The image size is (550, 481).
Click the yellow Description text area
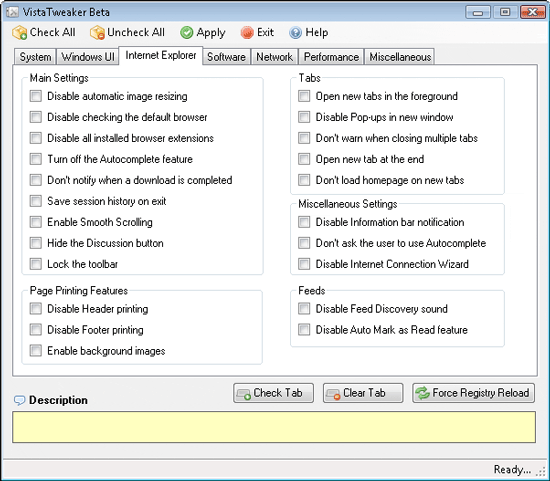[x=274, y=427]
